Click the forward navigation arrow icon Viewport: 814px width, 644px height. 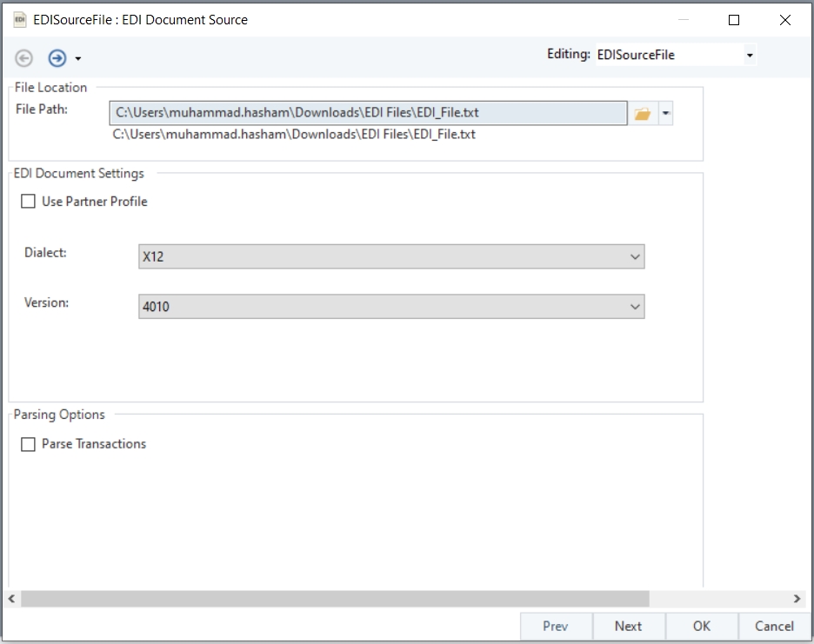click(57, 58)
